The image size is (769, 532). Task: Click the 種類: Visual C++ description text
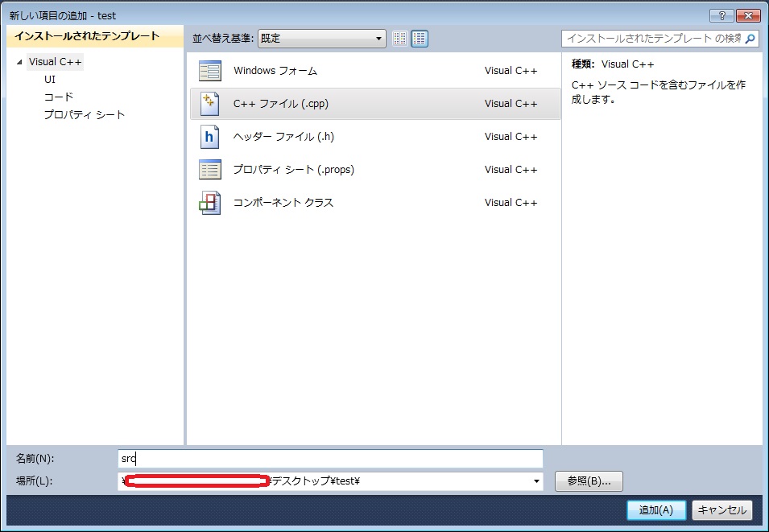point(613,64)
